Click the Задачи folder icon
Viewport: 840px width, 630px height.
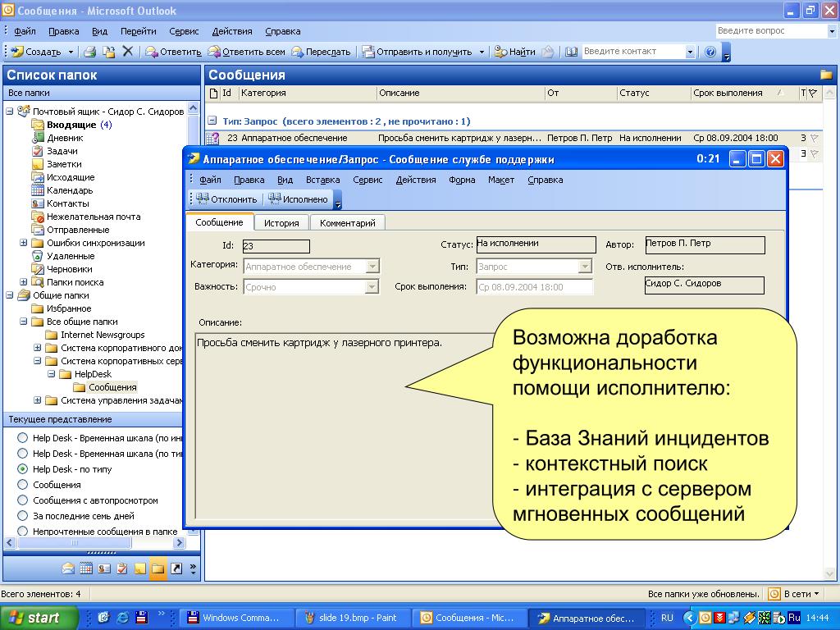click(38, 151)
